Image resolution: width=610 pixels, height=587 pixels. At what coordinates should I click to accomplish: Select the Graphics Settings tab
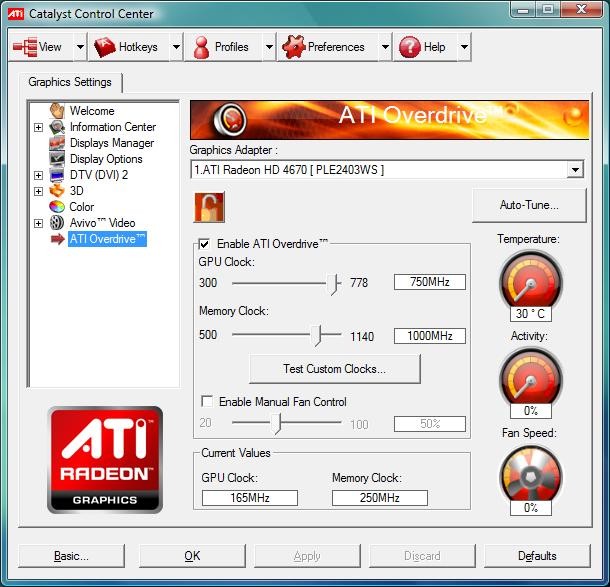tap(70, 82)
